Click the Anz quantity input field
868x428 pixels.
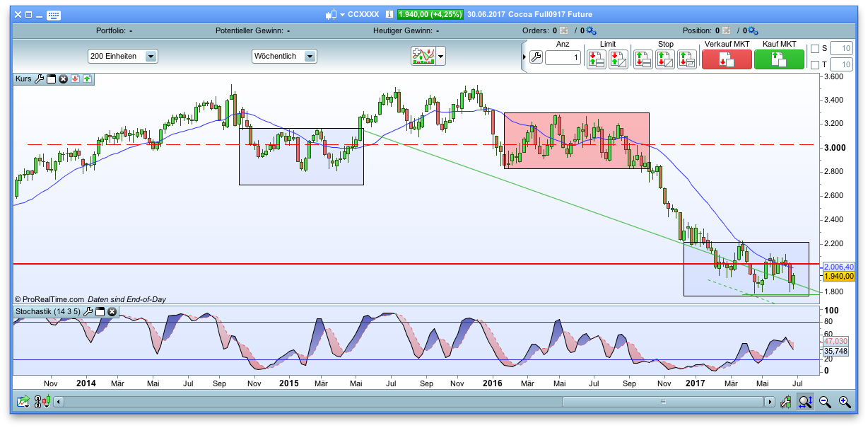click(x=563, y=58)
